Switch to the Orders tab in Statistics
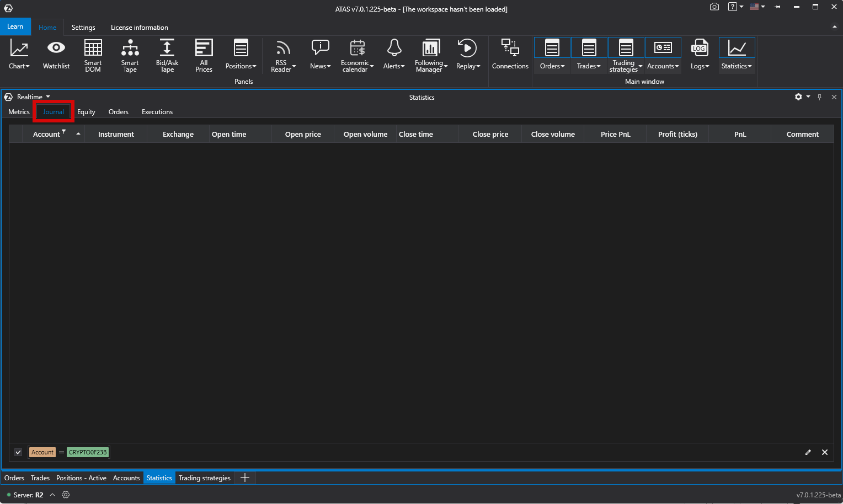This screenshot has width=843, height=504. pyautogui.click(x=119, y=112)
